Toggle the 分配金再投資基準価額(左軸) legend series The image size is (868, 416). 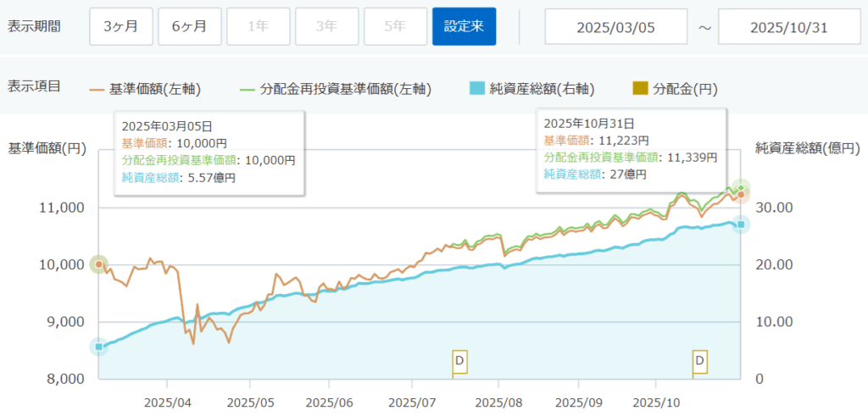pos(336,89)
